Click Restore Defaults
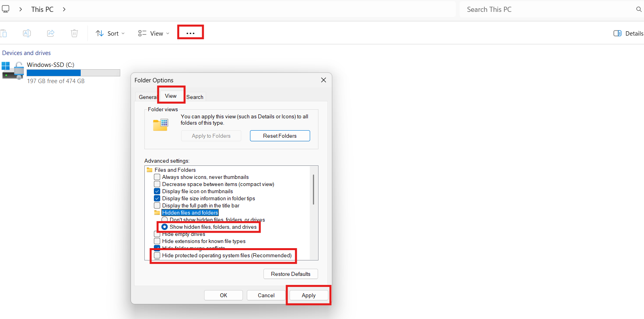644x319 pixels. pyautogui.click(x=290, y=274)
